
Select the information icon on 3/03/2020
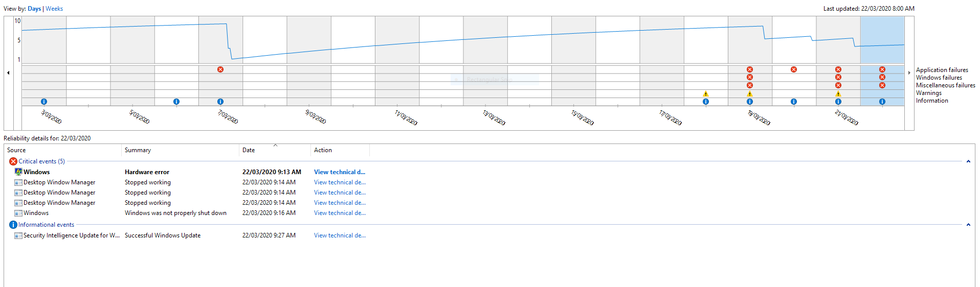tap(44, 102)
